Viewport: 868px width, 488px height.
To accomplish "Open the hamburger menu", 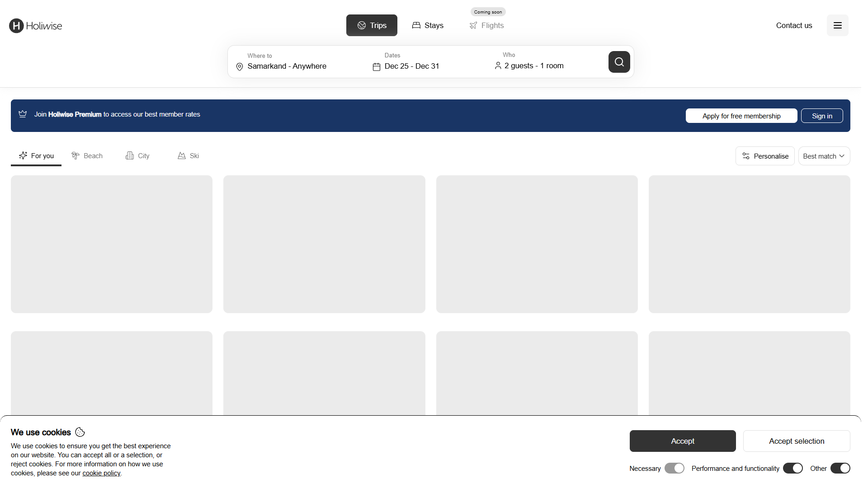I will (x=837, y=25).
